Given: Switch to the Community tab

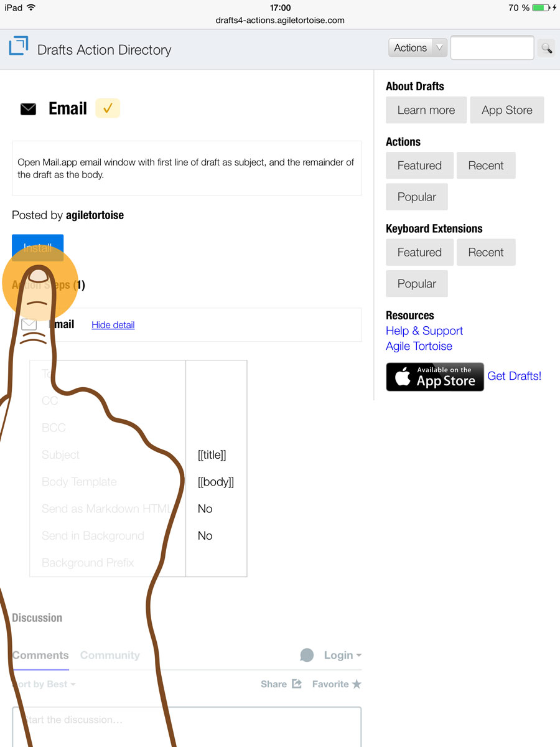Looking at the screenshot, I should click(110, 655).
